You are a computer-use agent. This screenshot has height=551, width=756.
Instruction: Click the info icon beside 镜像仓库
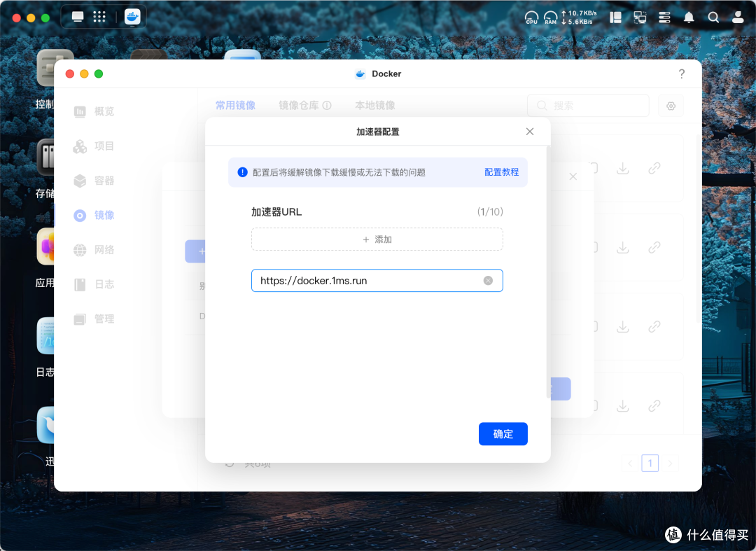click(x=327, y=105)
